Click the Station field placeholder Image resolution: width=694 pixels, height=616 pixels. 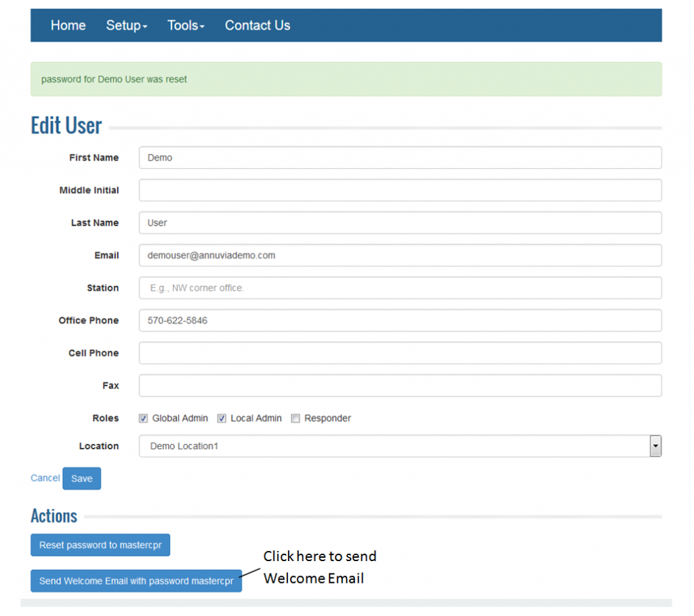pyautogui.click(x=400, y=287)
